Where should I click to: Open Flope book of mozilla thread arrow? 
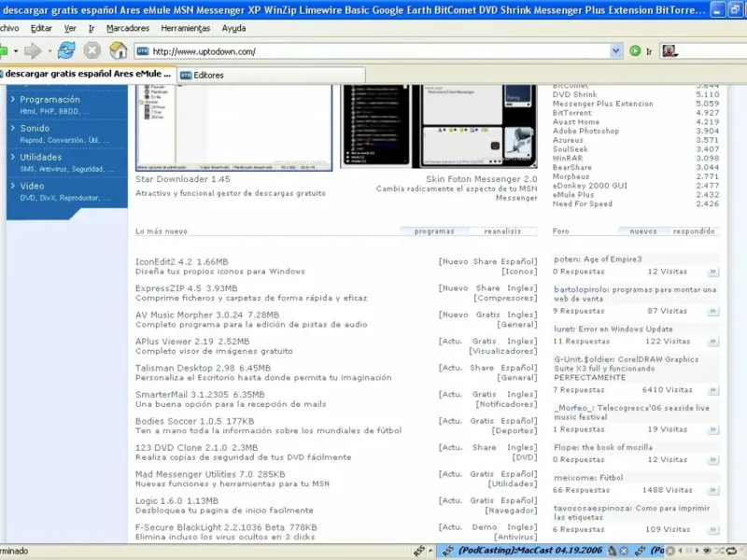pyautogui.click(x=712, y=460)
